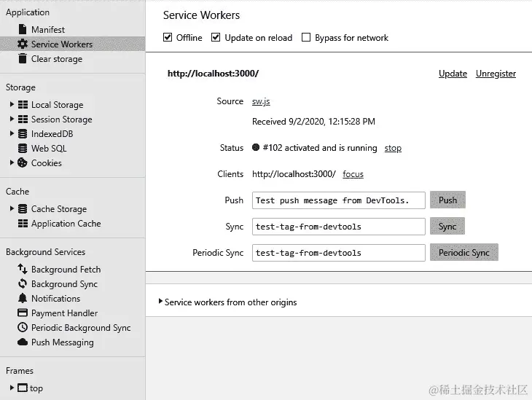Image resolution: width=532 pixels, height=400 pixels.
Task: Click the Clear storage trash icon
Action: pyautogui.click(x=23, y=58)
